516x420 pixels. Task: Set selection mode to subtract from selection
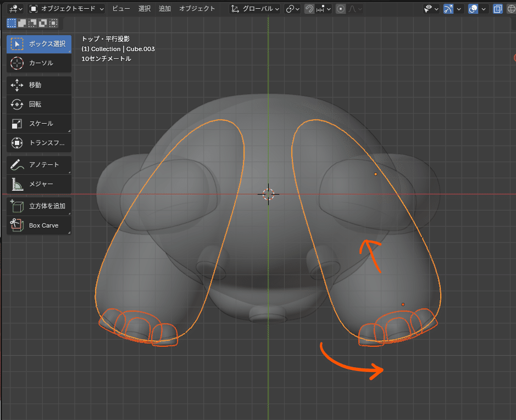click(32, 23)
